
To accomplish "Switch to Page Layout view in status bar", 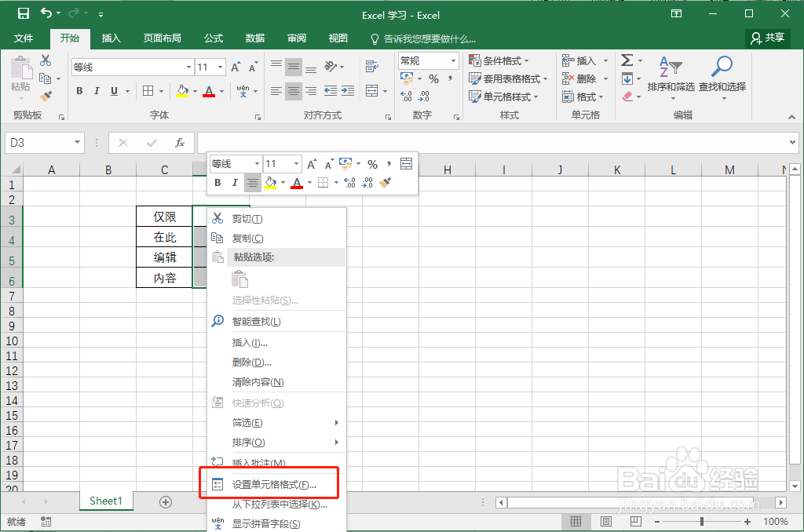I will click(x=606, y=522).
